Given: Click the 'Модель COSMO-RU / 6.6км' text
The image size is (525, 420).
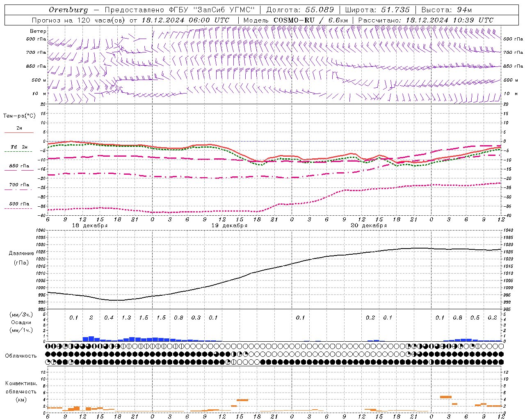Looking at the screenshot, I should click(295, 20).
